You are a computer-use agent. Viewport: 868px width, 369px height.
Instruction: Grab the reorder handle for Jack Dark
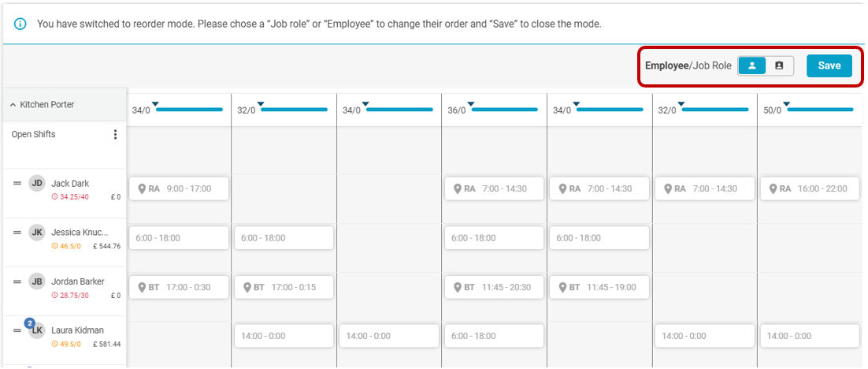[x=17, y=184]
